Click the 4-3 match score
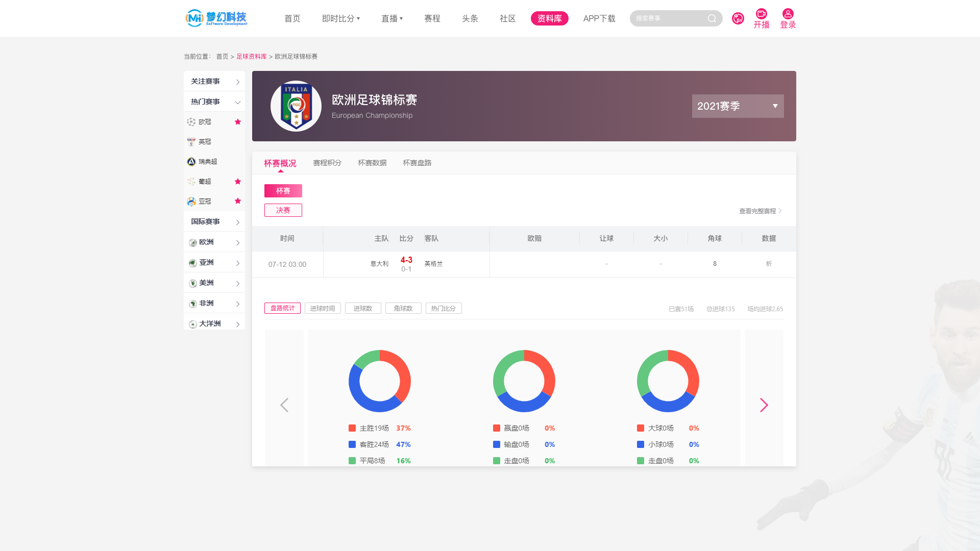980x551 pixels. click(x=406, y=260)
